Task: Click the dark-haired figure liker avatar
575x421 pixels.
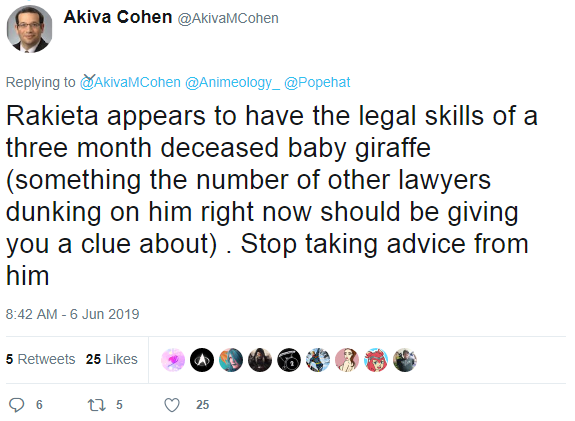Action: [x=260, y=360]
